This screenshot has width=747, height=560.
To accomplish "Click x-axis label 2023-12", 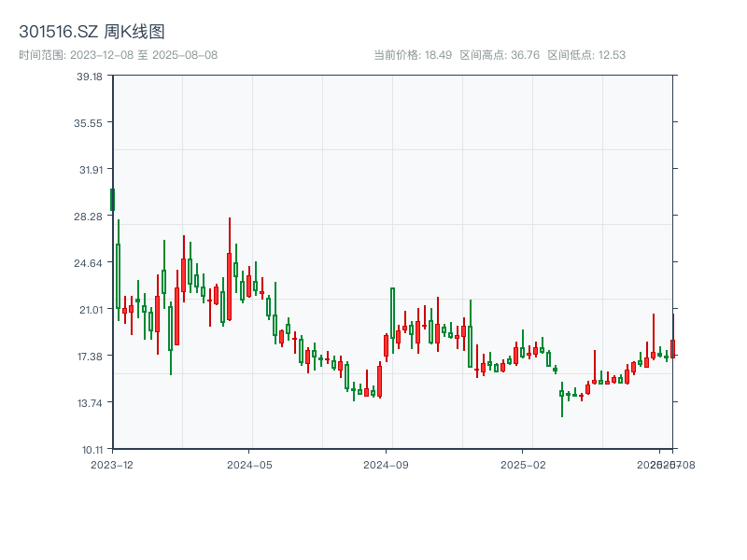I will coord(112,465).
